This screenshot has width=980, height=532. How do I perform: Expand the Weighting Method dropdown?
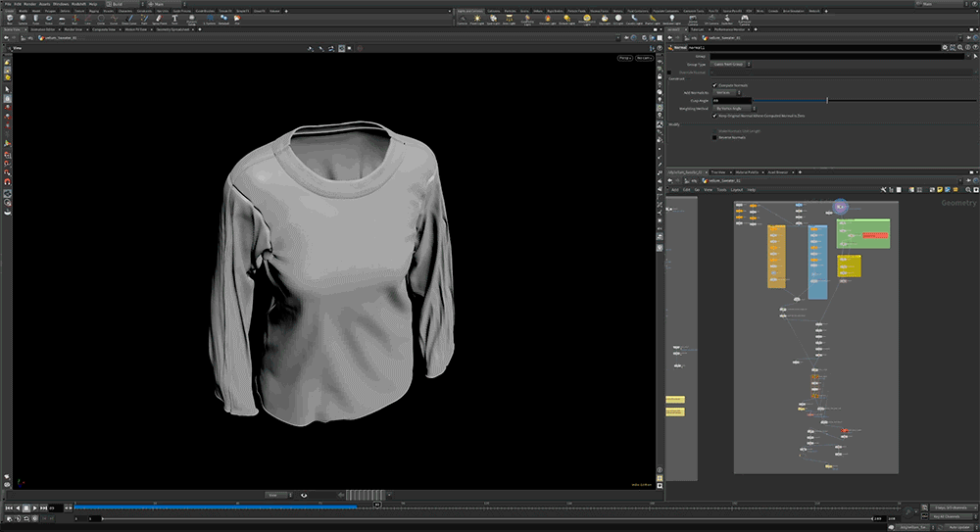[733, 108]
